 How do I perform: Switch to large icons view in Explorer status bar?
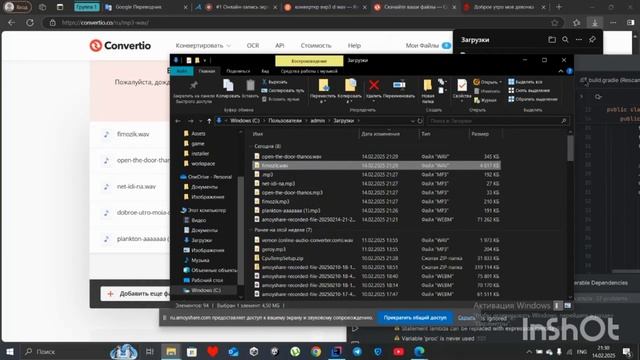[568, 305]
